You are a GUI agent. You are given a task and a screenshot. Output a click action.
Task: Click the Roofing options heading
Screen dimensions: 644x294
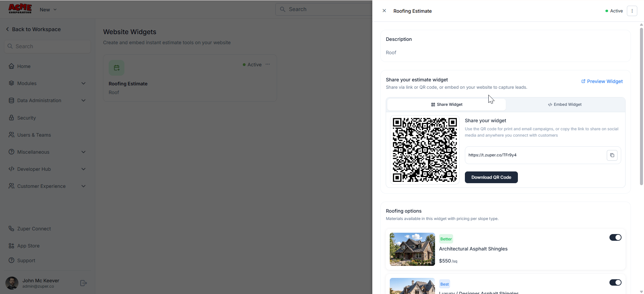pyautogui.click(x=404, y=211)
